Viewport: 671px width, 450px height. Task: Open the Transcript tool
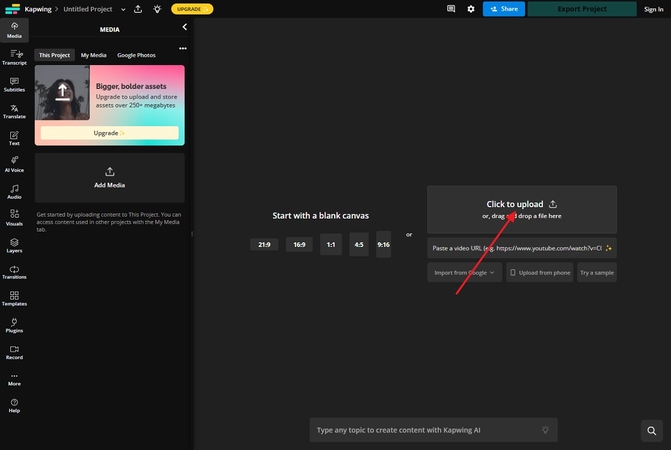tap(14, 57)
